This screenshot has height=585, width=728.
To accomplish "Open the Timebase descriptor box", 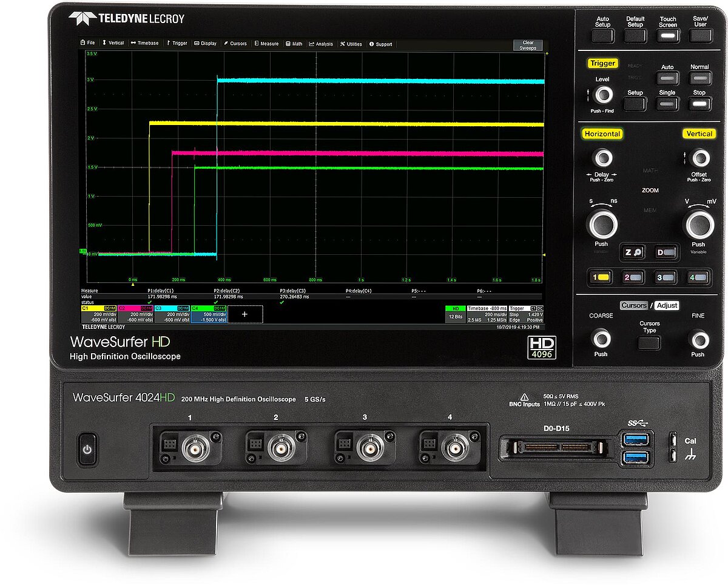I will click(486, 314).
